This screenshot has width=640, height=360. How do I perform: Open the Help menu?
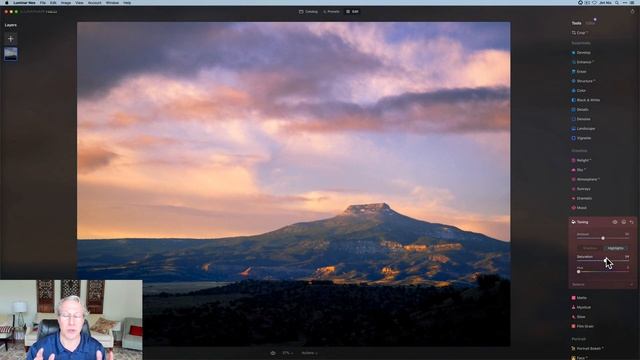click(x=127, y=2)
